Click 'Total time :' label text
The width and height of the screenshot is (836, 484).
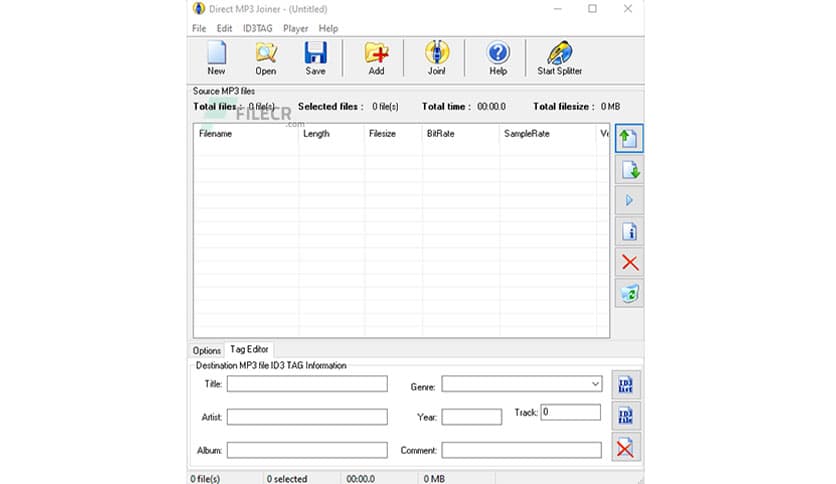(446, 107)
